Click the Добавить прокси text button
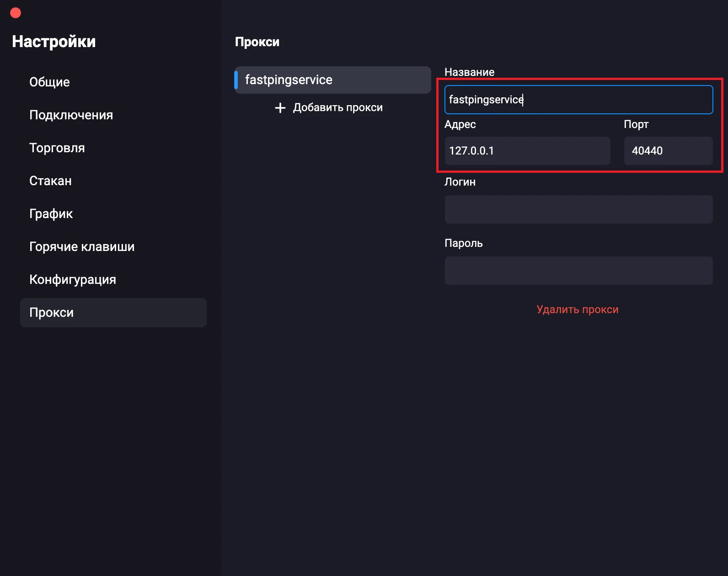The height and width of the screenshot is (576, 728). (x=337, y=108)
